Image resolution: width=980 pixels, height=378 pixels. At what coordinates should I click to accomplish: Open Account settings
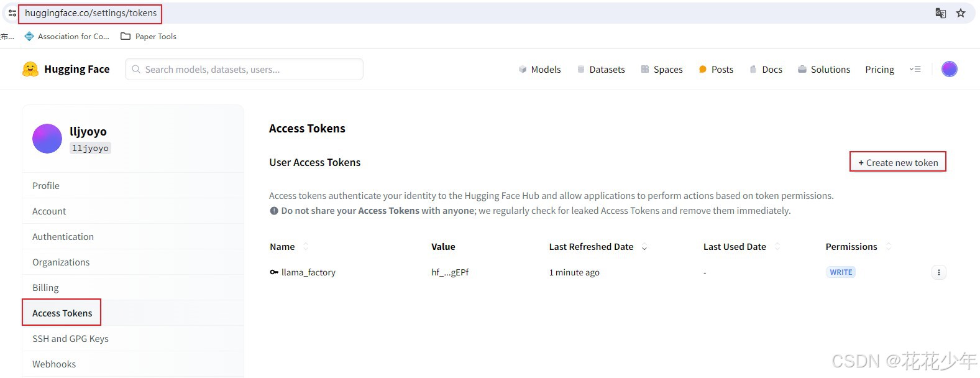133,211
